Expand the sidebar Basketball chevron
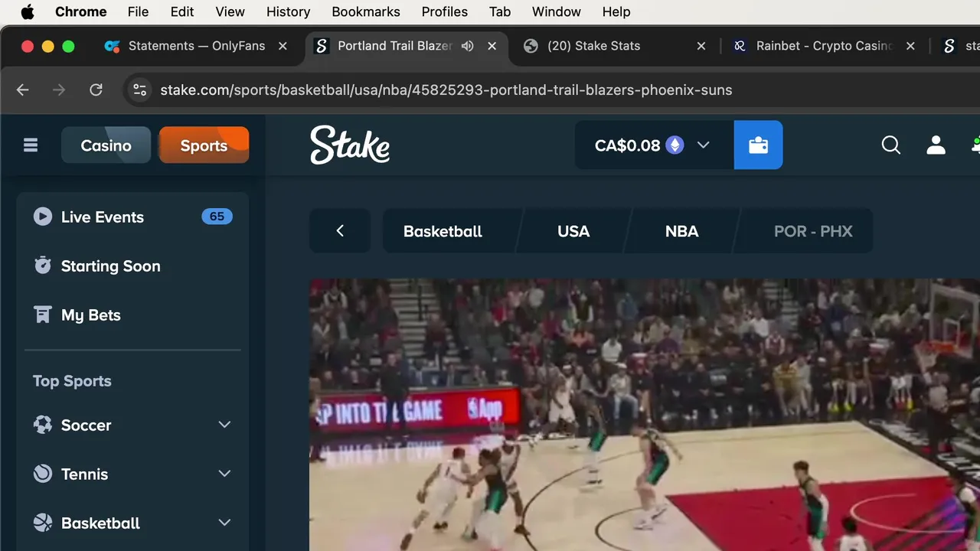 pyautogui.click(x=224, y=523)
